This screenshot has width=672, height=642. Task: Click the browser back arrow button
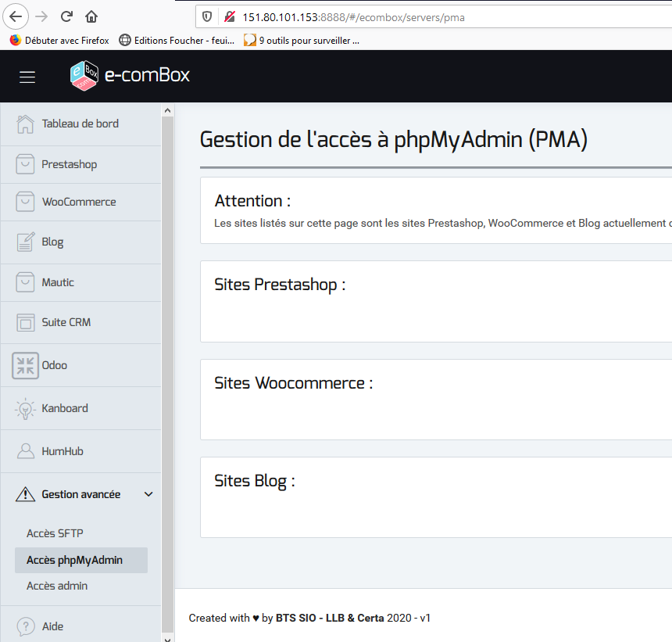[x=16, y=16]
